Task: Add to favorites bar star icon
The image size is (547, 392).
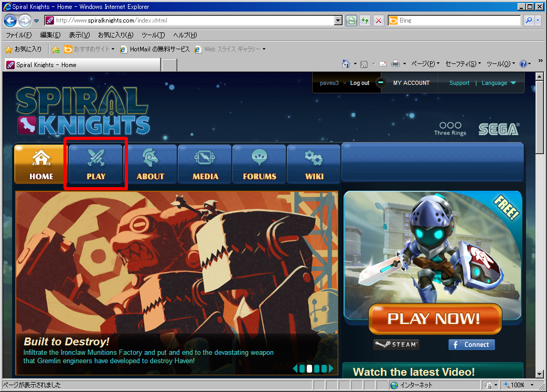Action: [56, 49]
